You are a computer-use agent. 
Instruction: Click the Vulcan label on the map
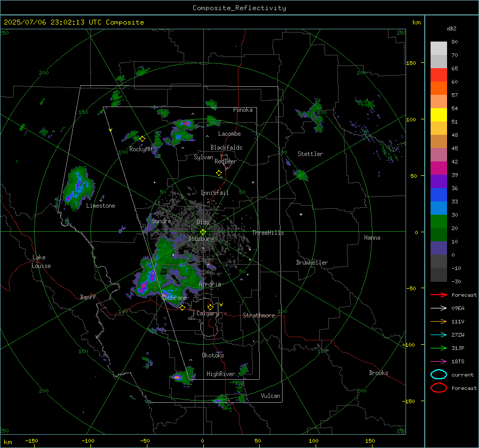pyautogui.click(x=270, y=396)
